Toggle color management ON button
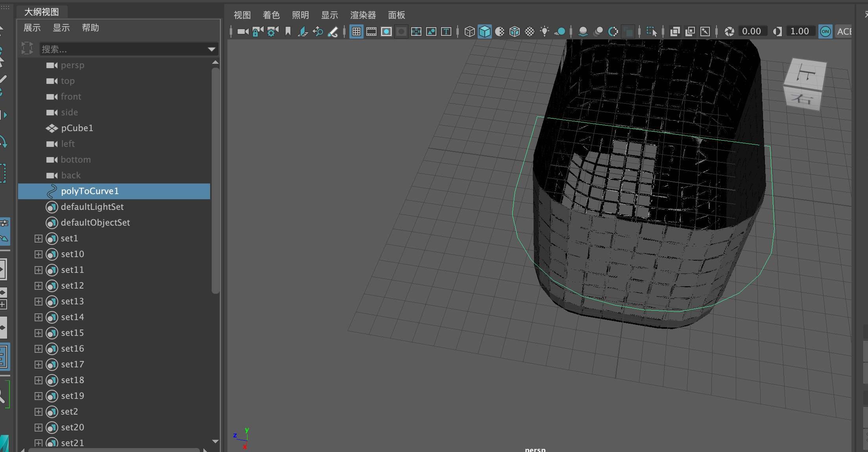The width and height of the screenshot is (868, 452). click(x=825, y=31)
